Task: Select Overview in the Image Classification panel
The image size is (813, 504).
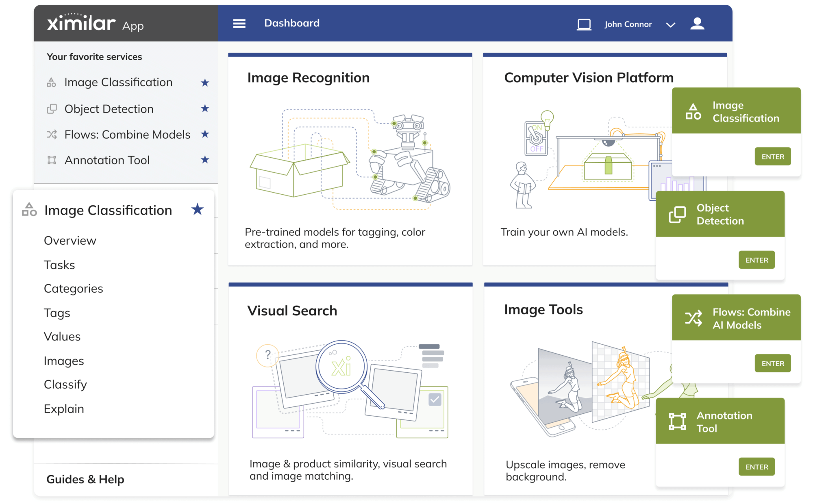Action: coord(70,240)
